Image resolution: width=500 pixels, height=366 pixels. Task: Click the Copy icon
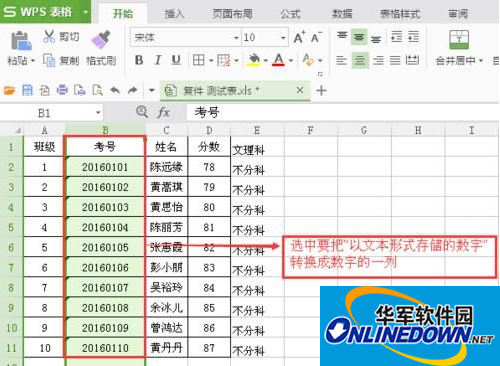(x=49, y=60)
